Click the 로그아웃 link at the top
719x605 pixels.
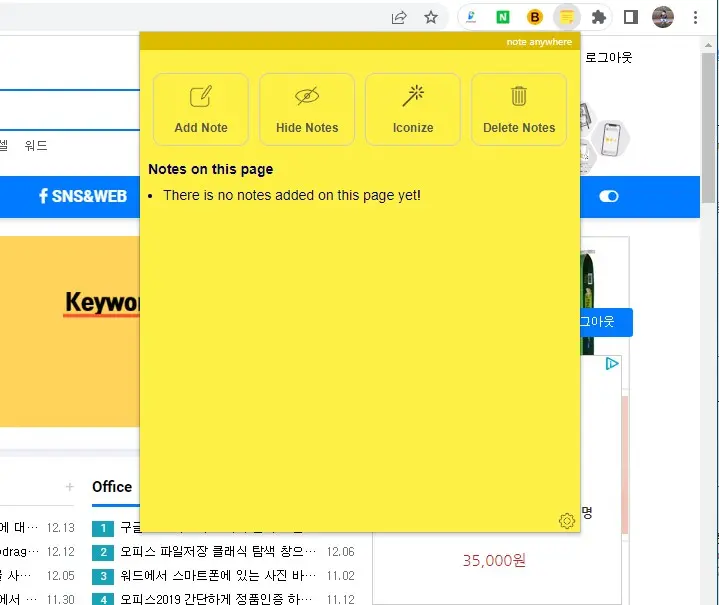pos(608,57)
